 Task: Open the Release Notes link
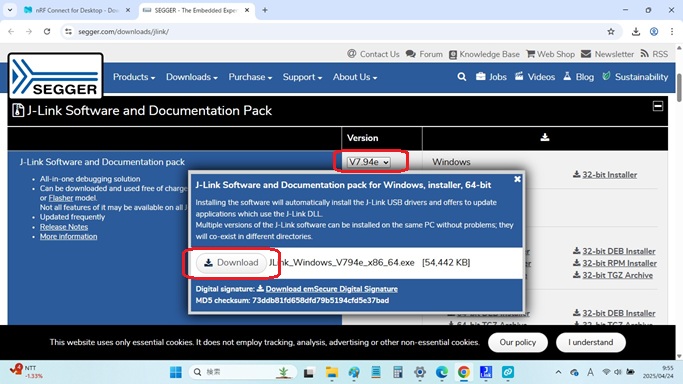64,227
